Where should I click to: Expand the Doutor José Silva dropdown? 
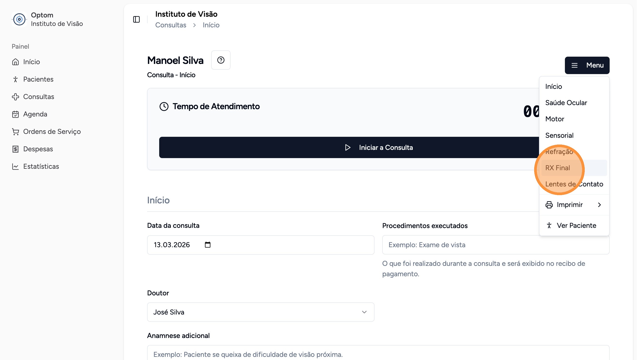tap(261, 312)
